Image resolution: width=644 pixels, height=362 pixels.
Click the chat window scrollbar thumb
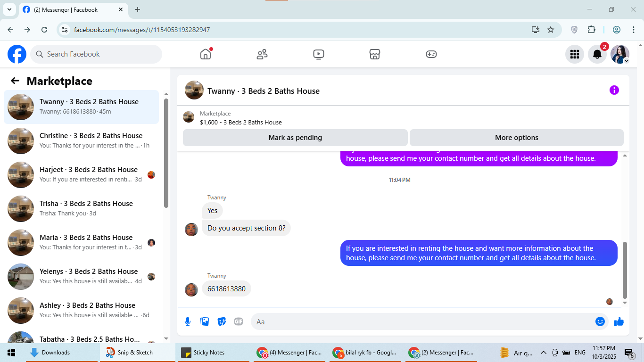pyautogui.click(x=625, y=270)
